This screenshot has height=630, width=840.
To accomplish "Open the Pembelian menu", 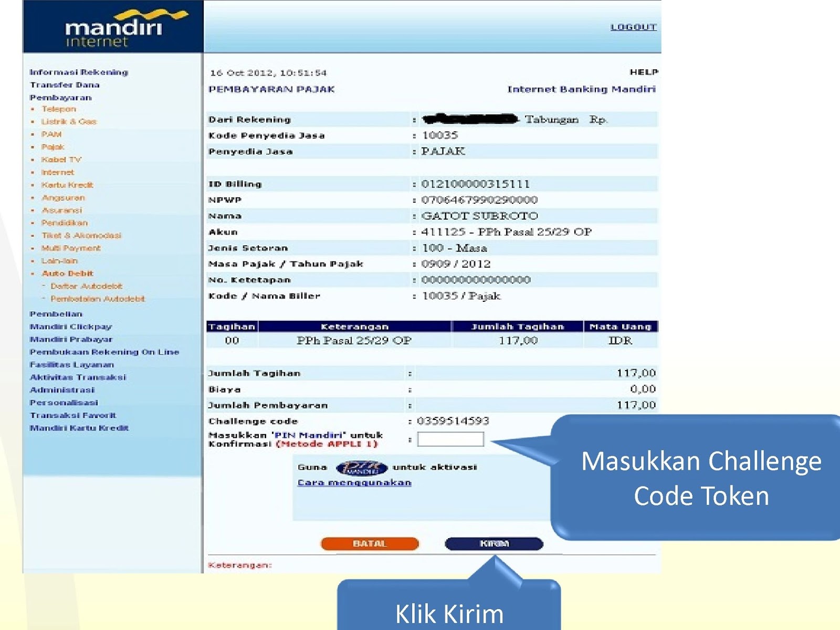I will pos(56,314).
